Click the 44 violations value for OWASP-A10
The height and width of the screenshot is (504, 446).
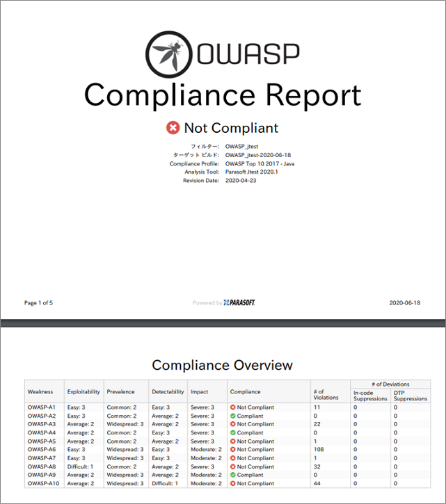(x=317, y=483)
